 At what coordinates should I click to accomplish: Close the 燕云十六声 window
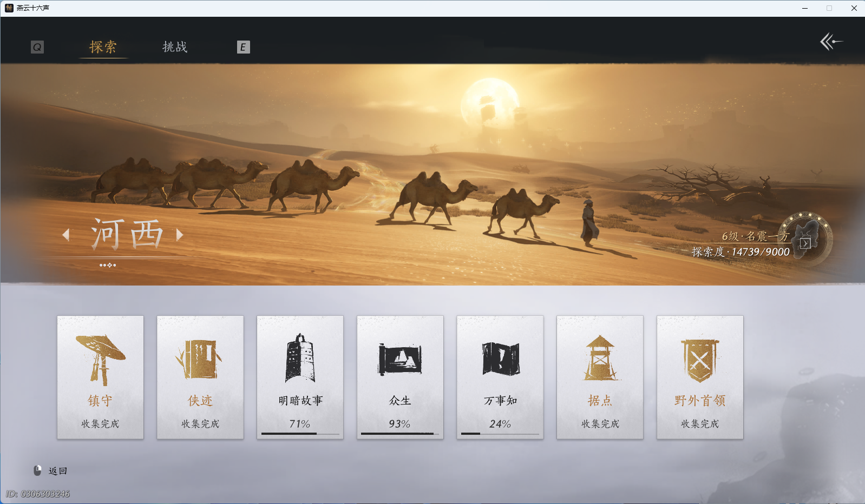point(854,8)
